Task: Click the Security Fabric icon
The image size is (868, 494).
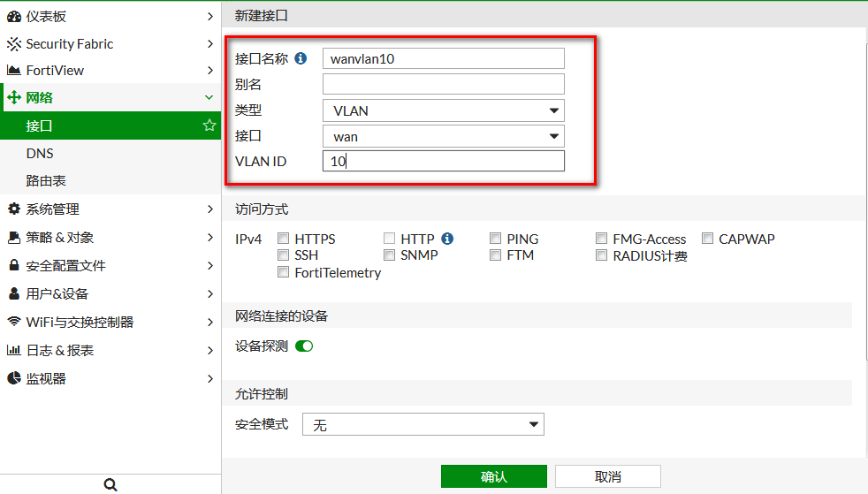Action: point(14,43)
